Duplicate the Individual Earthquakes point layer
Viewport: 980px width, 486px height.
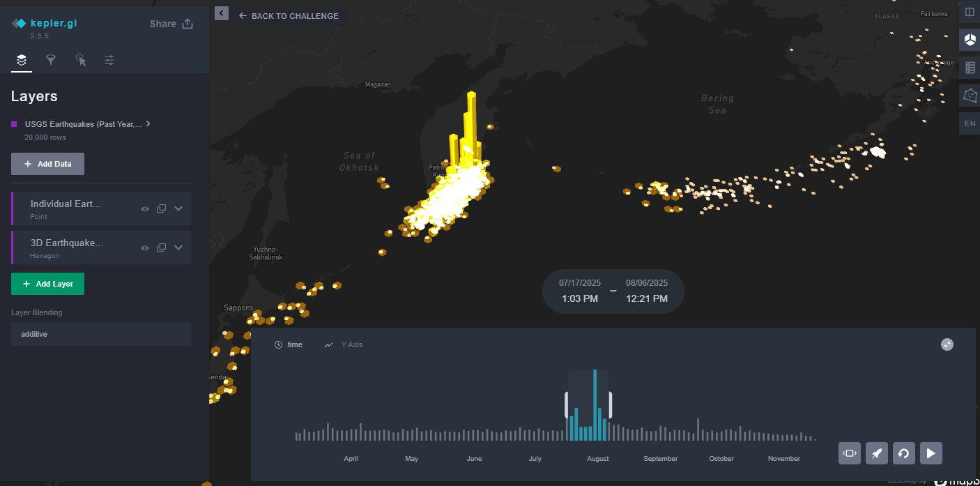pyautogui.click(x=161, y=208)
